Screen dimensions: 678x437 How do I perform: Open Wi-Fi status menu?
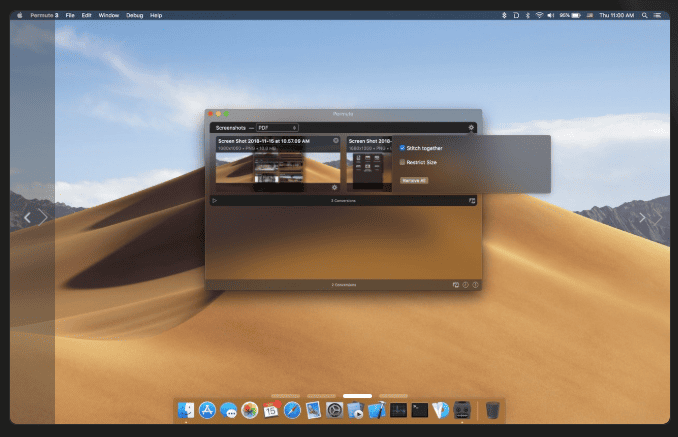click(539, 15)
